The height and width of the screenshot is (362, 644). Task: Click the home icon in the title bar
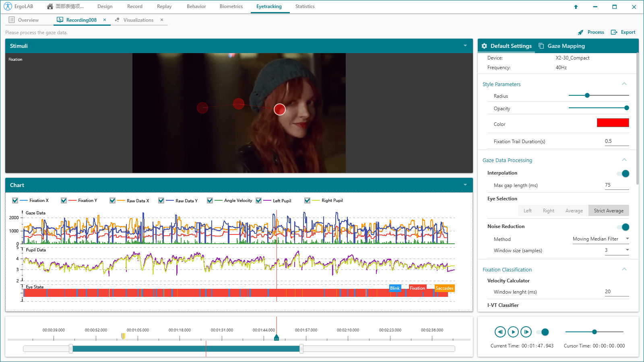50,6
